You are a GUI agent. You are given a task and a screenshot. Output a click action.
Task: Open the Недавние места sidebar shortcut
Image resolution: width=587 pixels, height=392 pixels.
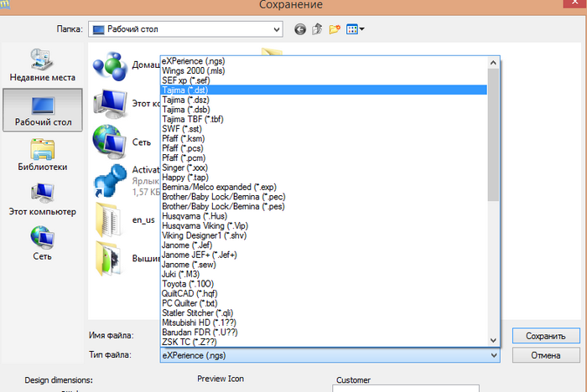point(42,64)
